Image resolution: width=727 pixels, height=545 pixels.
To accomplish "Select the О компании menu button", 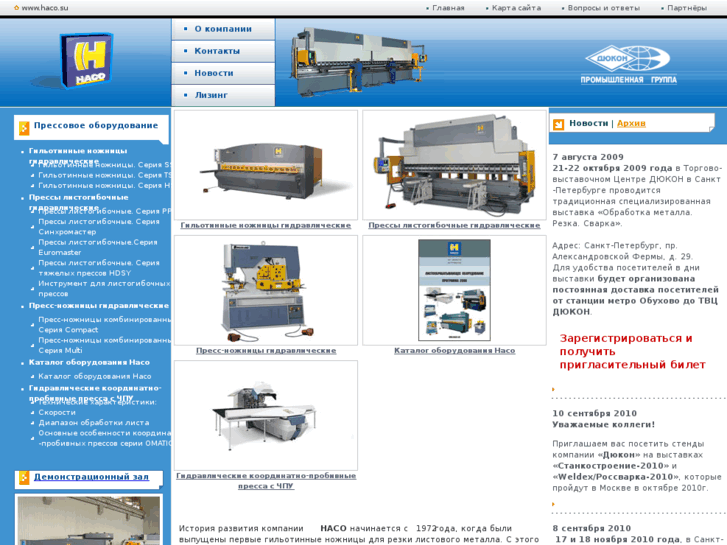I will [x=223, y=29].
